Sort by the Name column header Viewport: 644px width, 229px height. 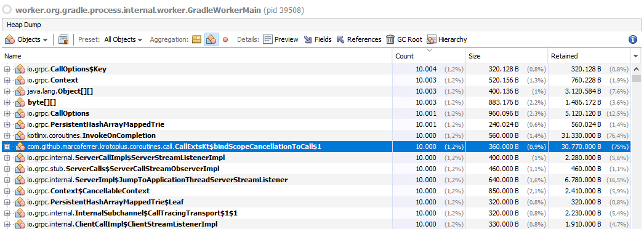click(x=197, y=56)
